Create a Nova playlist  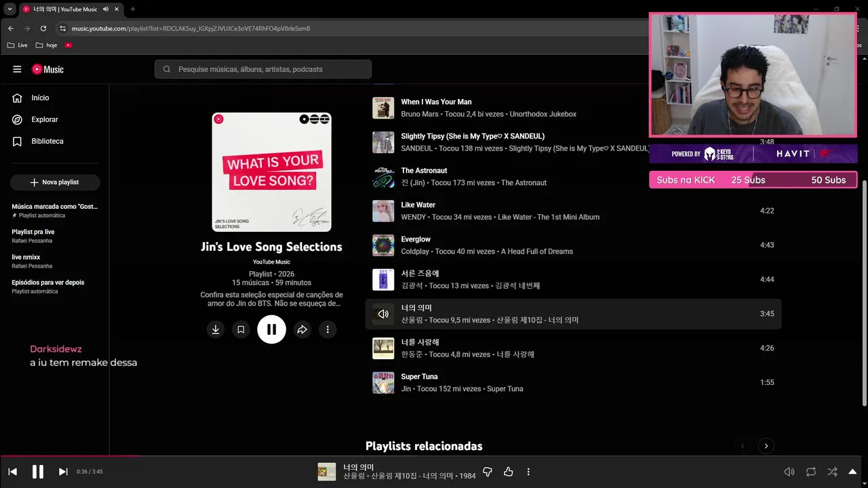click(x=55, y=182)
